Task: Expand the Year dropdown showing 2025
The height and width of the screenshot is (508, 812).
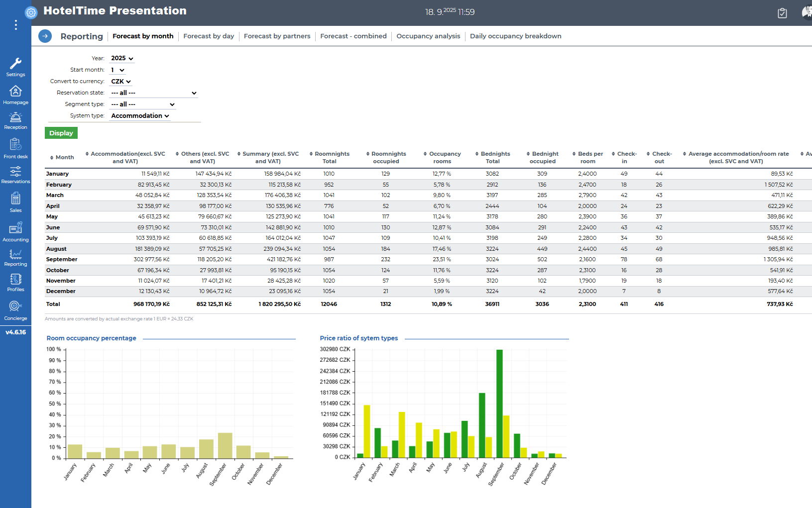Action: coord(122,58)
